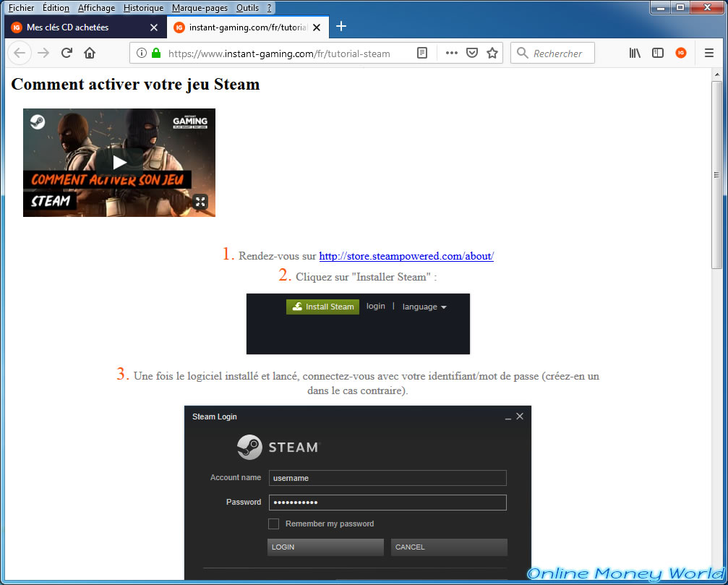Screen dimensions: 728x585
Task: Switch to Mes clés CD achetées tab
Action: click(x=85, y=27)
